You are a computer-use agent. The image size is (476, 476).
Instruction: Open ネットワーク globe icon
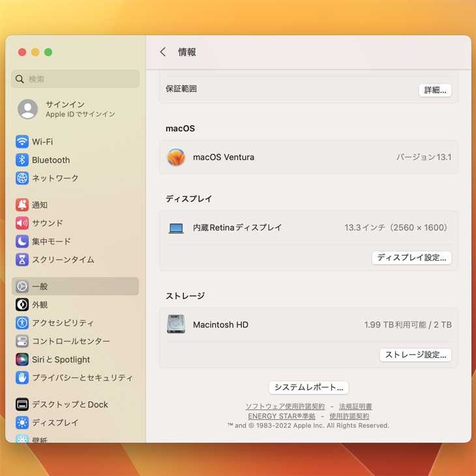(x=22, y=178)
